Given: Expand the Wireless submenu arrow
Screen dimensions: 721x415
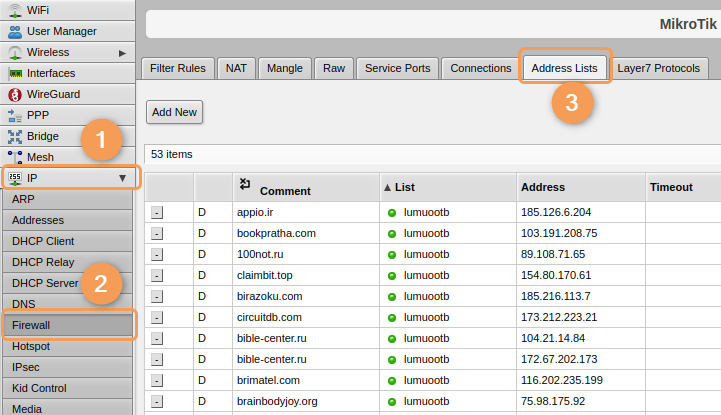Looking at the screenshot, I should [x=122, y=52].
